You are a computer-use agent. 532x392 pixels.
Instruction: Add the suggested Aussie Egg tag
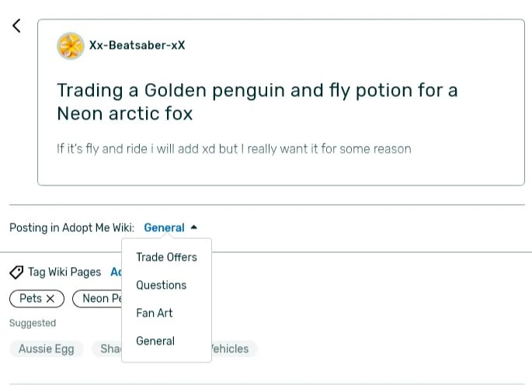click(47, 349)
